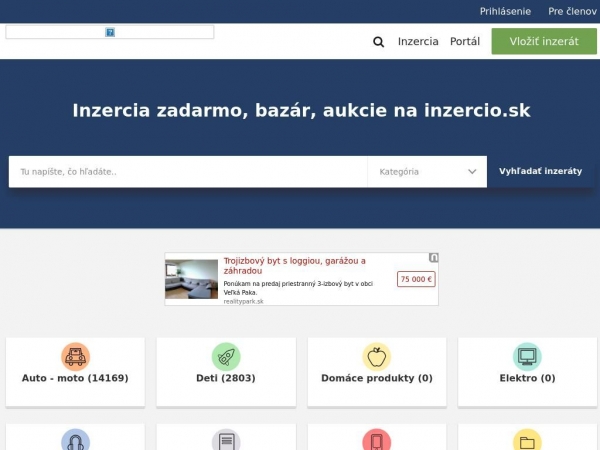Click the headphones category icon

[x=75, y=440]
